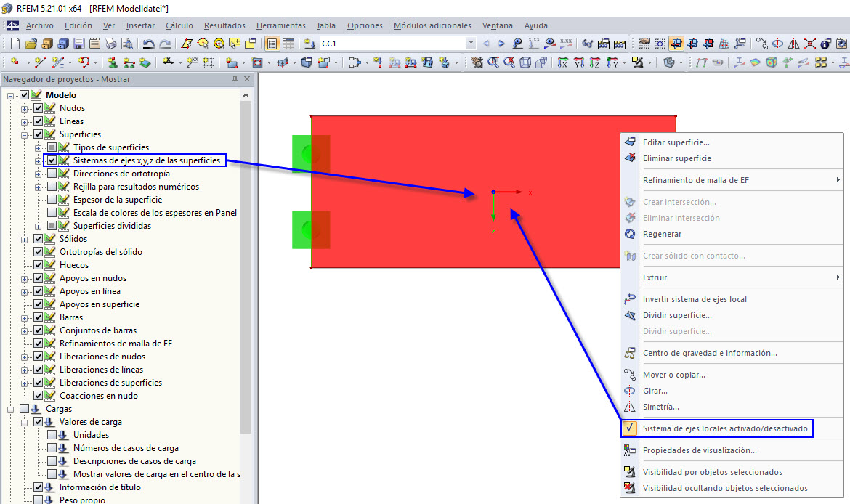Image resolution: width=850 pixels, height=504 pixels.
Task: Uncheck the Modelo checkbox
Action: pos(25,95)
